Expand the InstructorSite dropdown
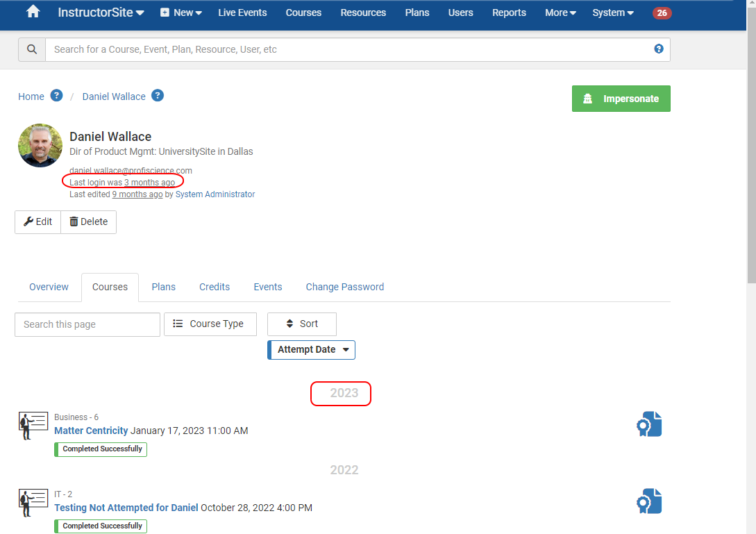Viewport: 756px width, 534px height. [101, 12]
